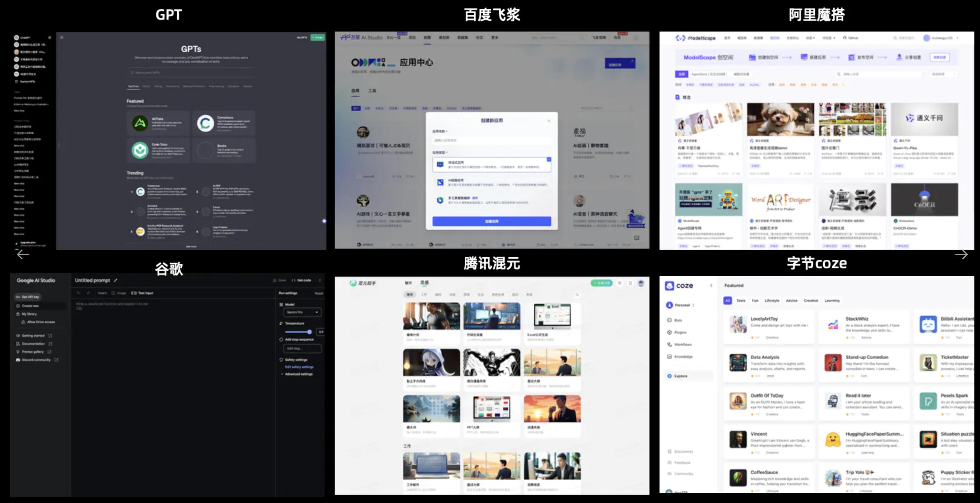Open the StockWhiz bot card
The height and width of the screenshot is (503, 980).
864,327
